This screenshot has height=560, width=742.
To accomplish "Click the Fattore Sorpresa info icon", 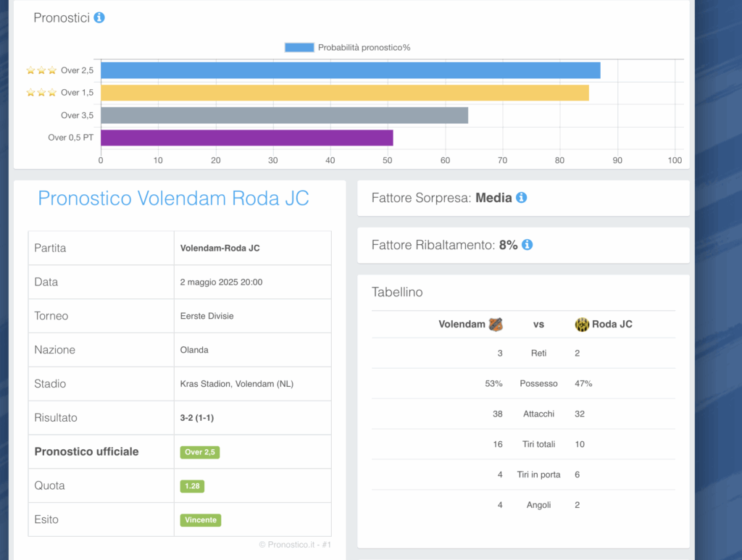I will click(521, 198).
